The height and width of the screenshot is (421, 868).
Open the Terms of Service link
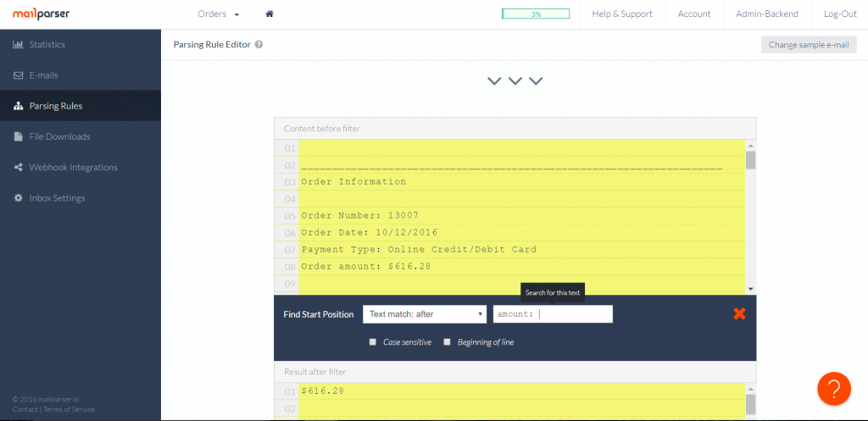pos(69,409)
